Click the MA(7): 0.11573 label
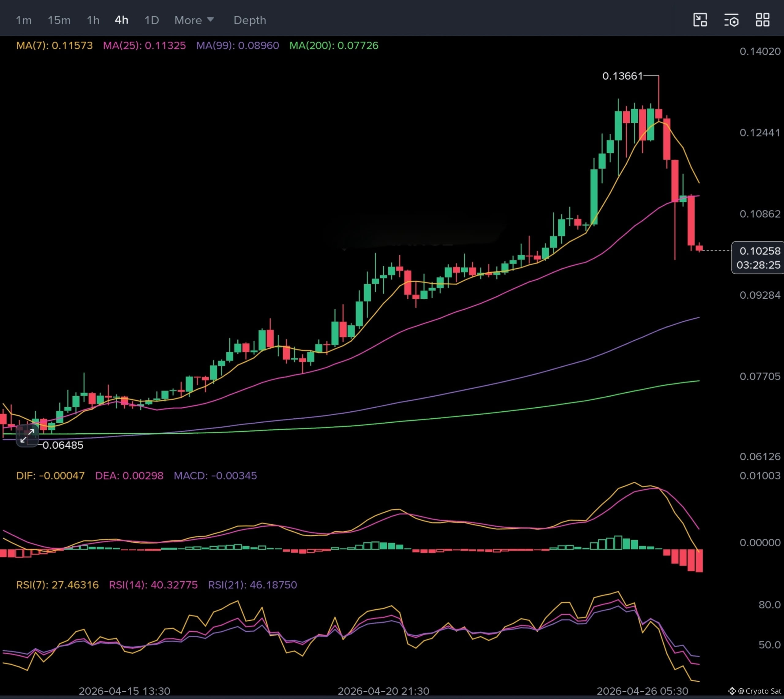Viewport: 784px width, 699px height. tap(54, 45)
